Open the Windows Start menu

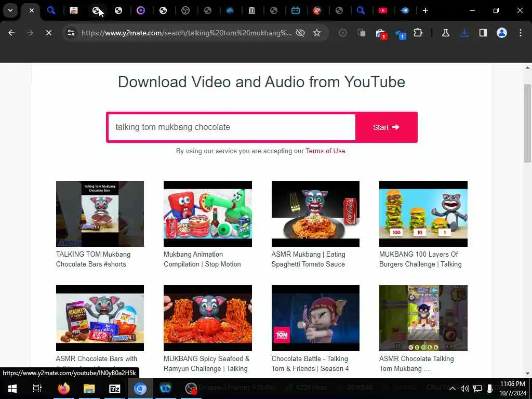(12, 389)
